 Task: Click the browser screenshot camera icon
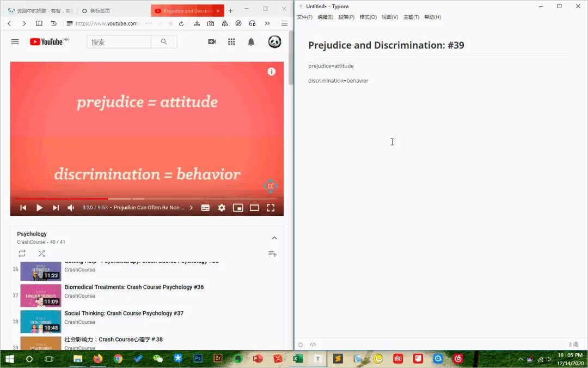pos(211,23)
